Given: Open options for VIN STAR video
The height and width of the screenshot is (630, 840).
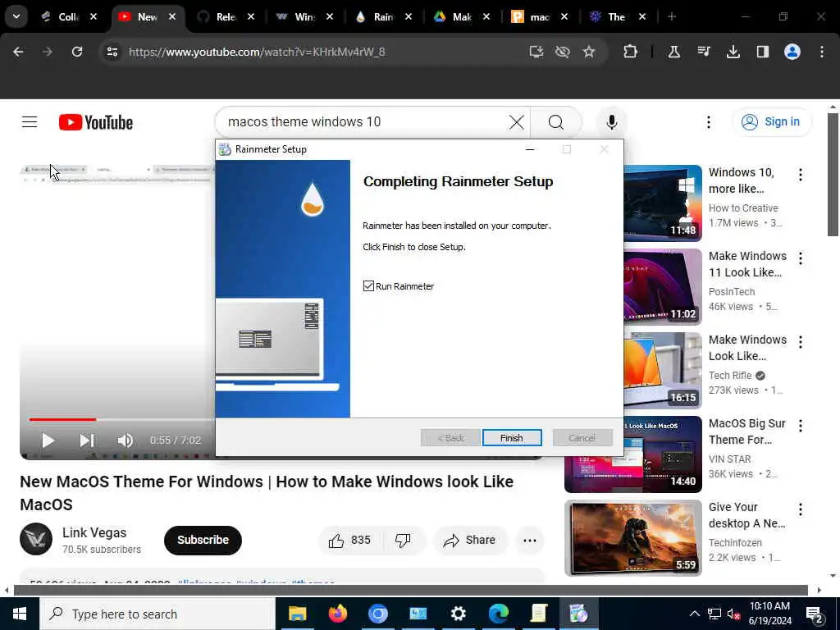Looking at the screenshot, I should pyautogui.click(x=801, y=426).
